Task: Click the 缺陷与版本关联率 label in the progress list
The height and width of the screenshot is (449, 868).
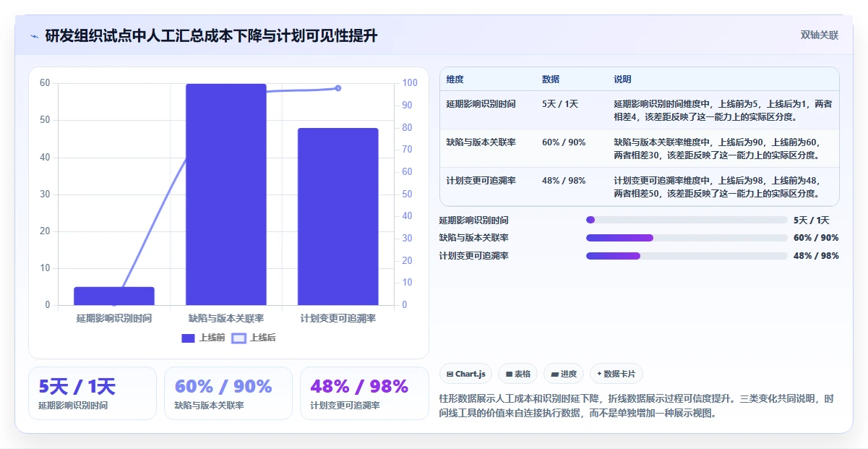Action: pos(474,238)
